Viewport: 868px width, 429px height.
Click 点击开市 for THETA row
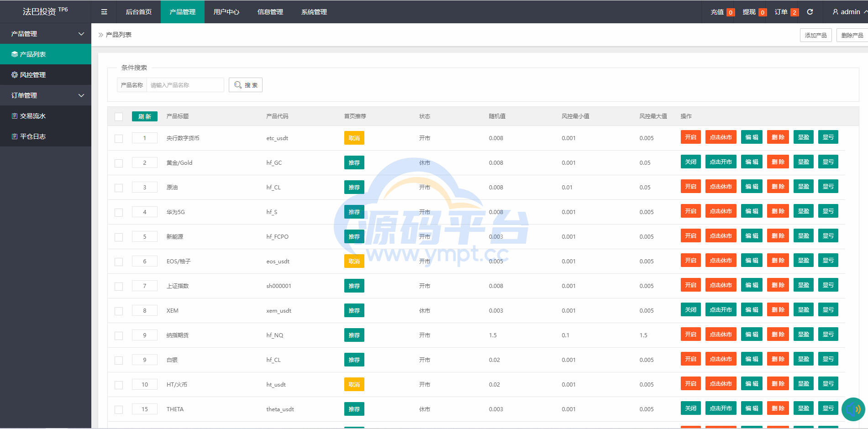coord(721,408)
